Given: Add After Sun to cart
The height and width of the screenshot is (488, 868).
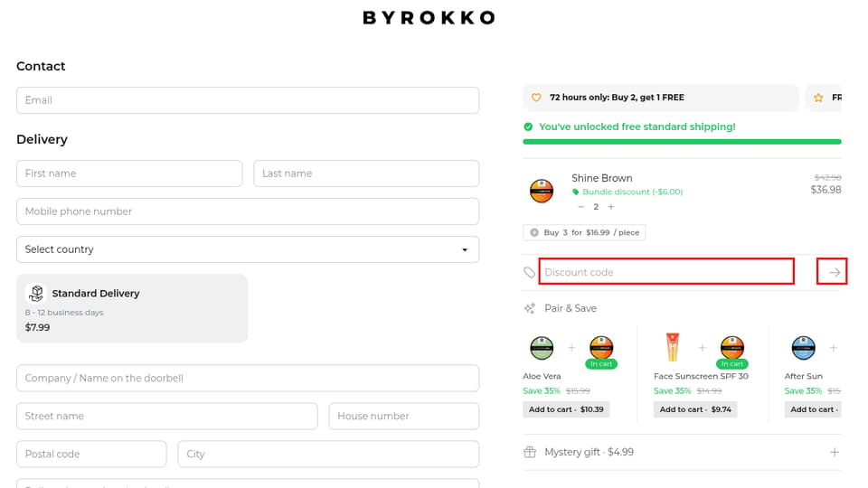Looking at the screenshot, I should coord(813,409).
